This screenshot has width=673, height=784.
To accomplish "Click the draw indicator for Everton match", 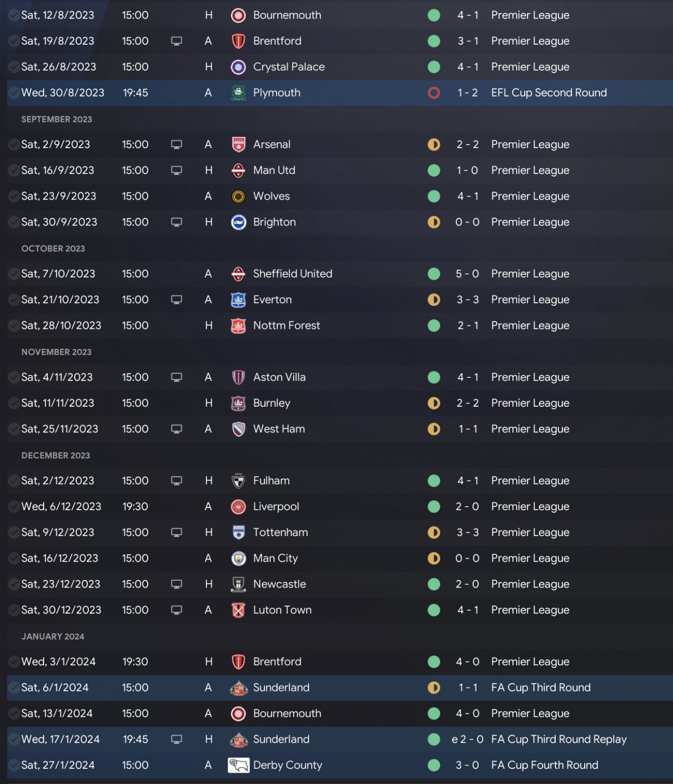I will tap(434, 300).
